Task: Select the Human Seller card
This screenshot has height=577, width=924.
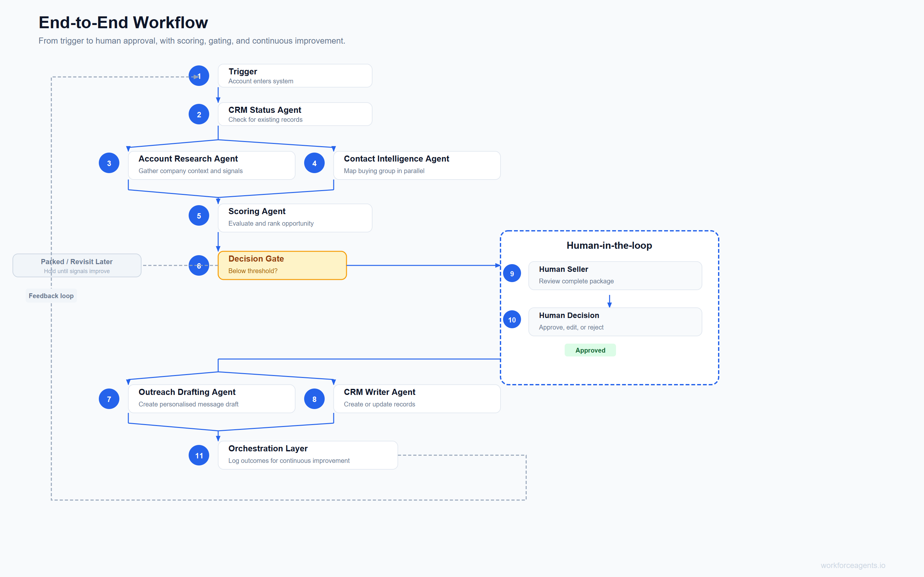Action: pyautogui.click(x=615, y=275)
